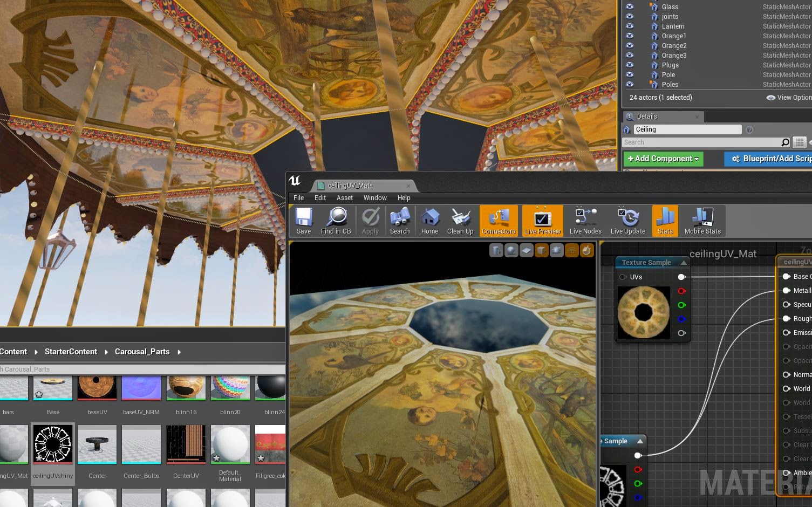Viewport: 812px width, 507px height.
Task: Select the cube preview mesh icon
Action: (x=542, y=250)
